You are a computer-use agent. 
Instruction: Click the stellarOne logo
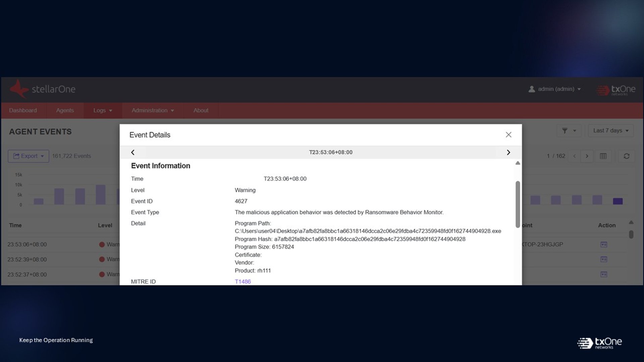tap(42, 89)
